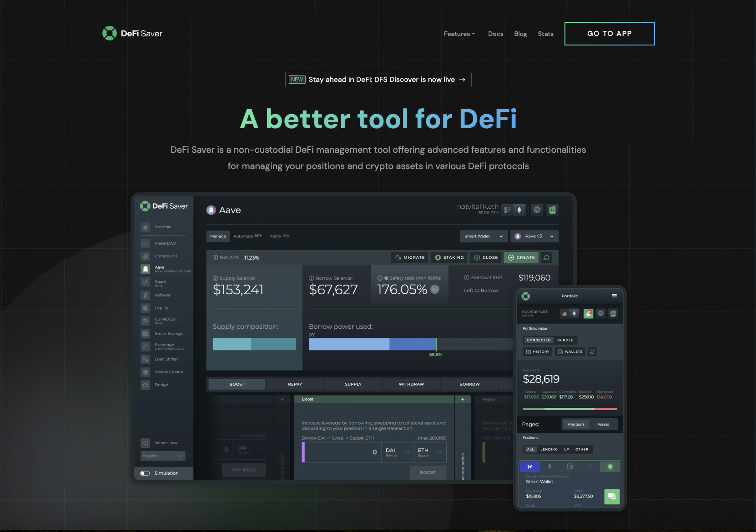Switch to the Notify tab

pyautogui.click(x=279, y=236)
